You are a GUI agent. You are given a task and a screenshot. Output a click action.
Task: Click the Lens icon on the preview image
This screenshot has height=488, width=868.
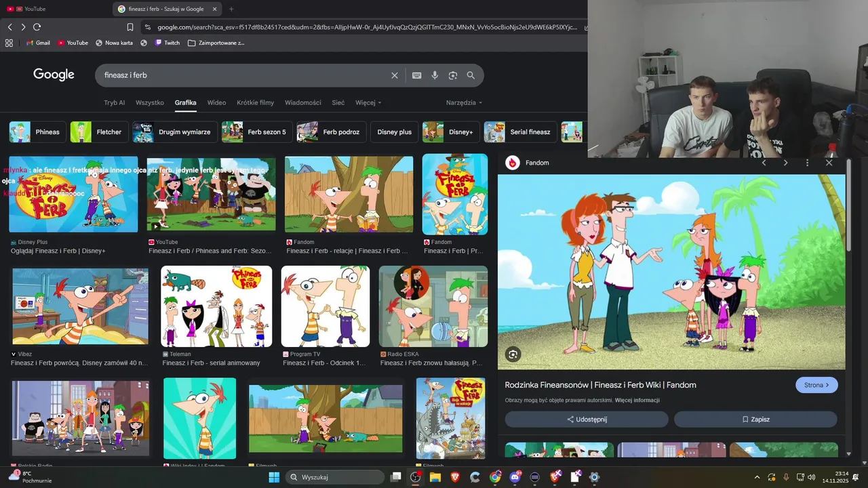pyautogui.click(x=513, y=354)
